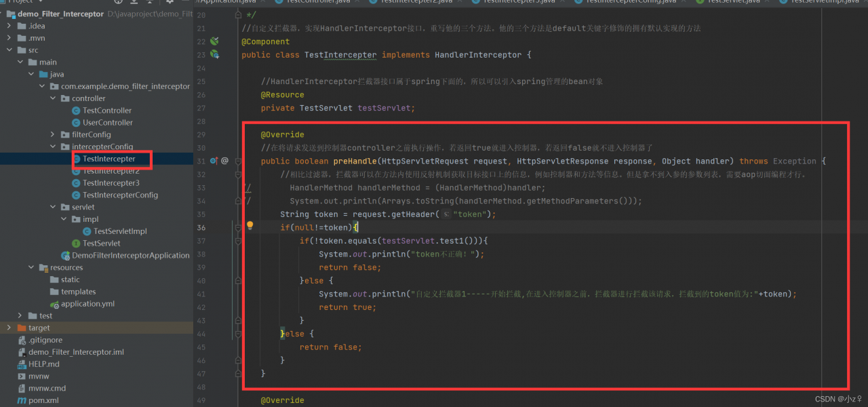
Task: Click the Spring gutter icon on line 23
Action: [214, 54]
